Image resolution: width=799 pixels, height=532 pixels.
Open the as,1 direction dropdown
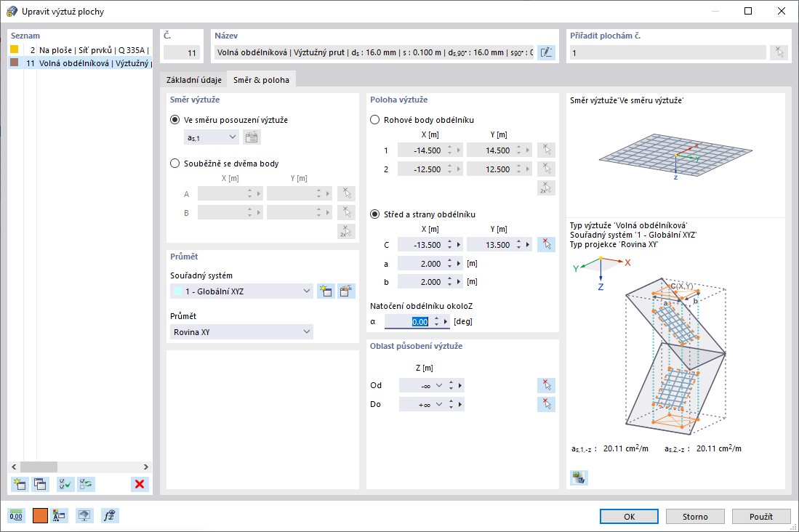click(x=211, y=137)
